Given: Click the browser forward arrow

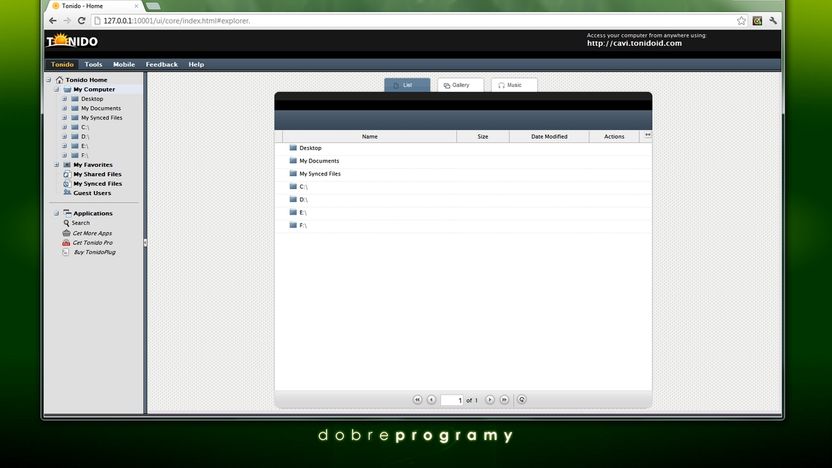Looking at the screenshot, I should click(67, 21).
